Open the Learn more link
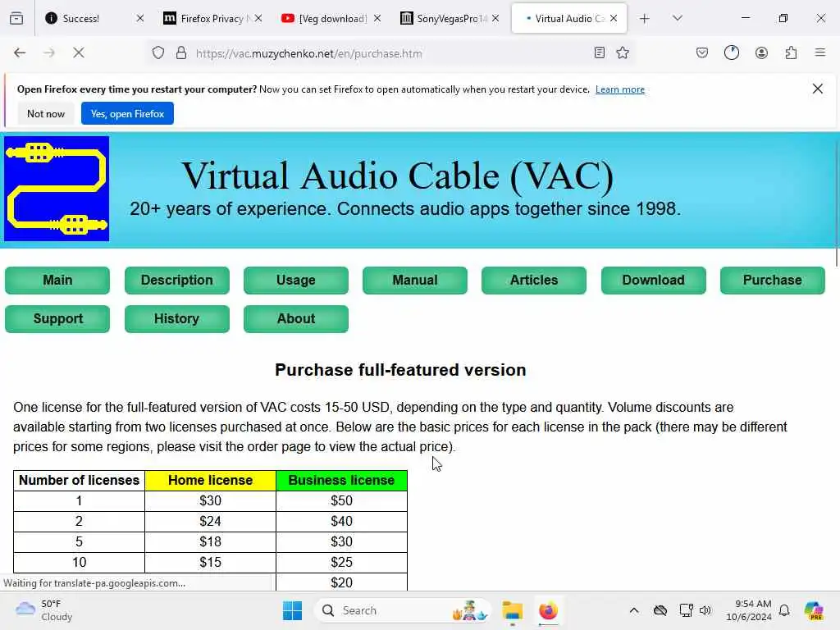The image size is (840, 630). [x=620, y=89]
